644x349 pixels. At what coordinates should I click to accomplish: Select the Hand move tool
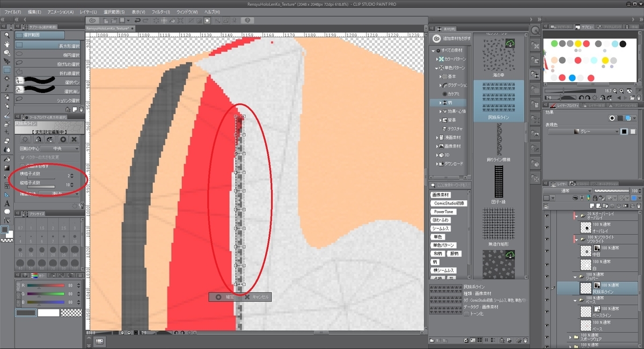(x=7, y=44)
